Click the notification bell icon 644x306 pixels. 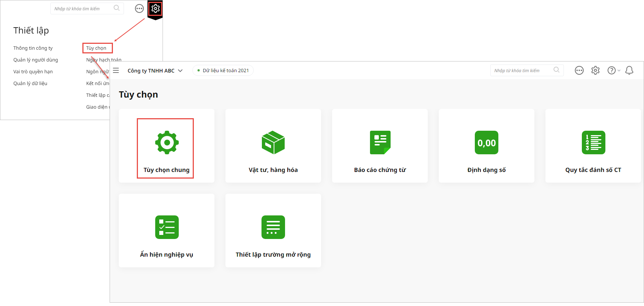click(x=629, y=70)
